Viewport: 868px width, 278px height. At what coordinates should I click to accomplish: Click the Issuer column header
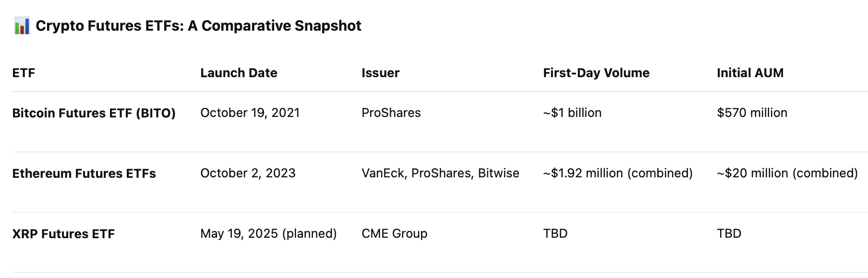point(380,73)
